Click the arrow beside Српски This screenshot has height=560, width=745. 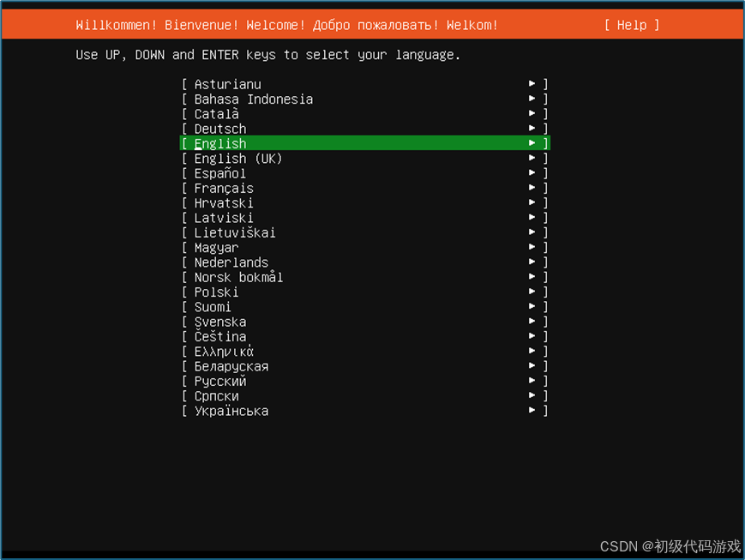pos(532,395)
